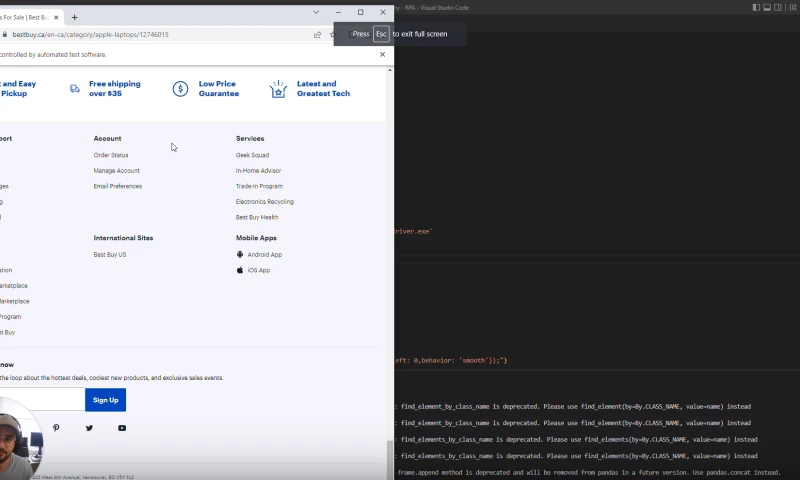Screen dimensions: 800x480
Task: Click the browser page scrollbar thumb
Action: click(390, 459)
